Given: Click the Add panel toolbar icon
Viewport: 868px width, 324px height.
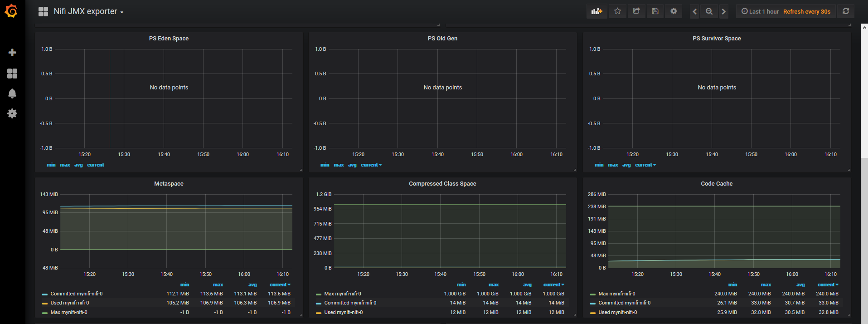Looking at the screenshot, I should point(596,11).
